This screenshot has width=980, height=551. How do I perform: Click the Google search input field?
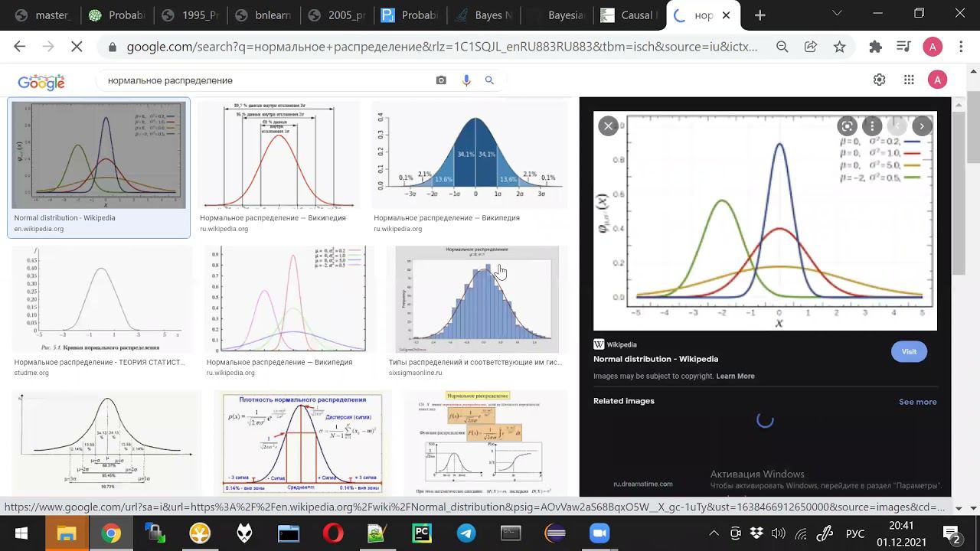264,80
